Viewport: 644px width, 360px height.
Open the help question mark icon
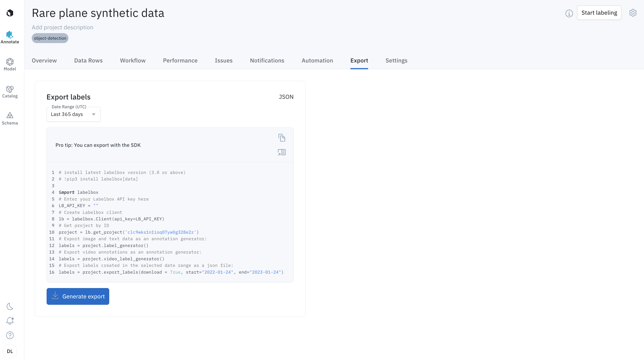coord(10,335)
